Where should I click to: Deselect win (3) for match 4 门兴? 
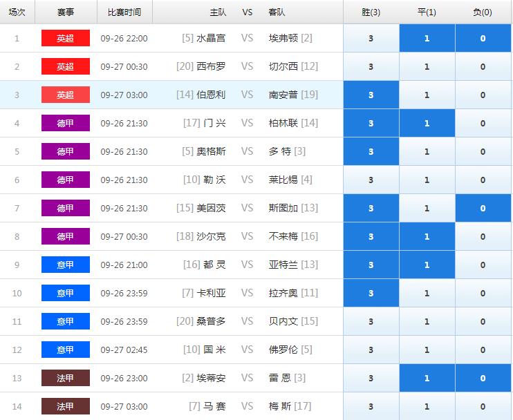point(371,123)
